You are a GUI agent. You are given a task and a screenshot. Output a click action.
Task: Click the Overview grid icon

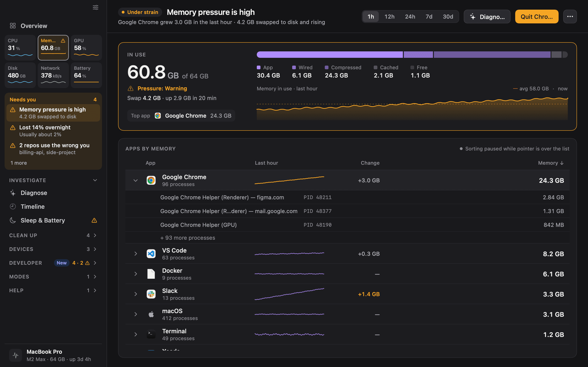tap(13, 25)
